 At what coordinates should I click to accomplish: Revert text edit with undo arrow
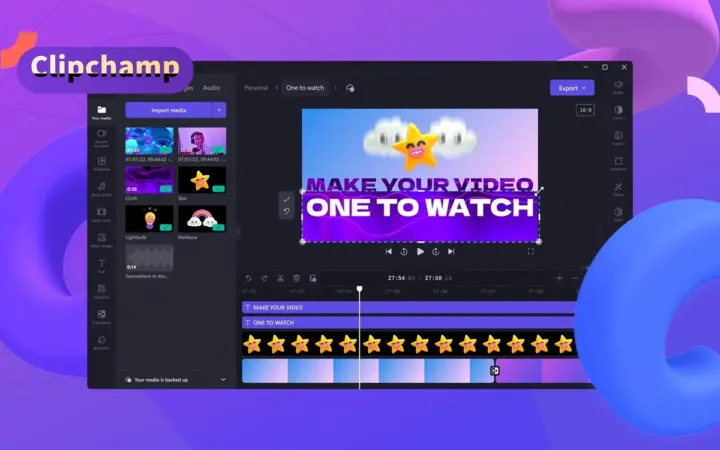(x=287, y=212)
